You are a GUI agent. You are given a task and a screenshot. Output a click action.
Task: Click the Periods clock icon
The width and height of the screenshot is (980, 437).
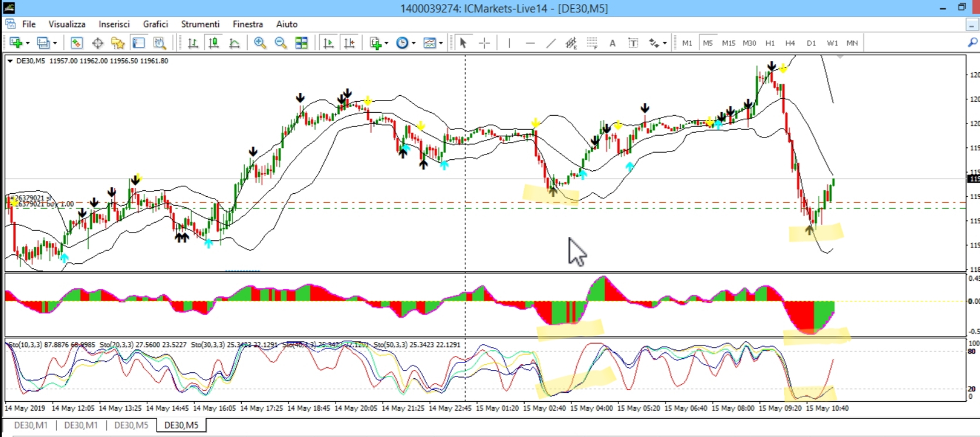(402, 43)
